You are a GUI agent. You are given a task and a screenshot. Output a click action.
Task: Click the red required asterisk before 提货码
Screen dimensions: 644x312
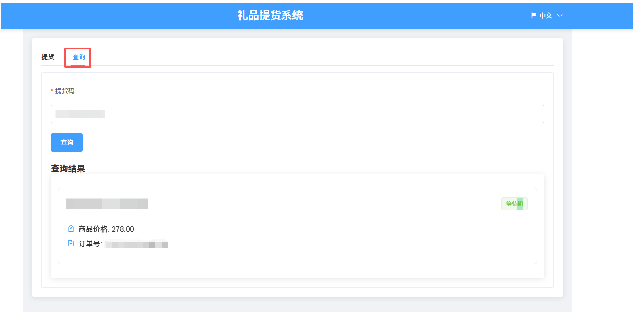pos(52,91)
